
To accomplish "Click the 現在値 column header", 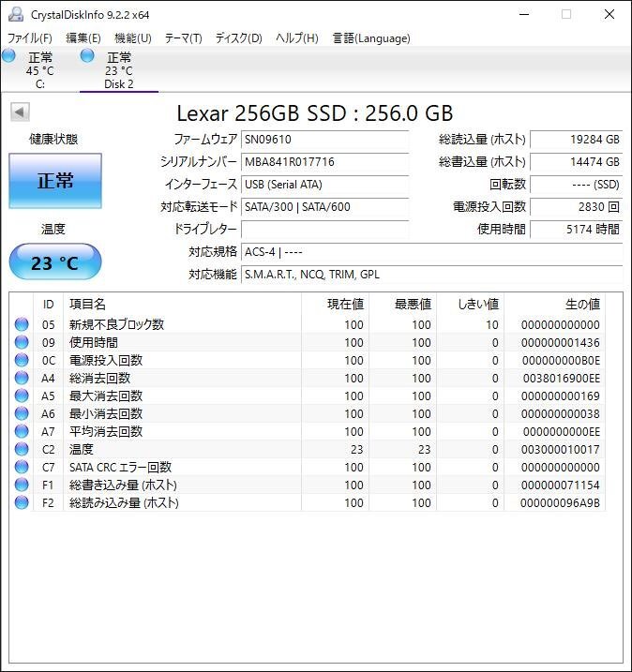I will 336,305.
